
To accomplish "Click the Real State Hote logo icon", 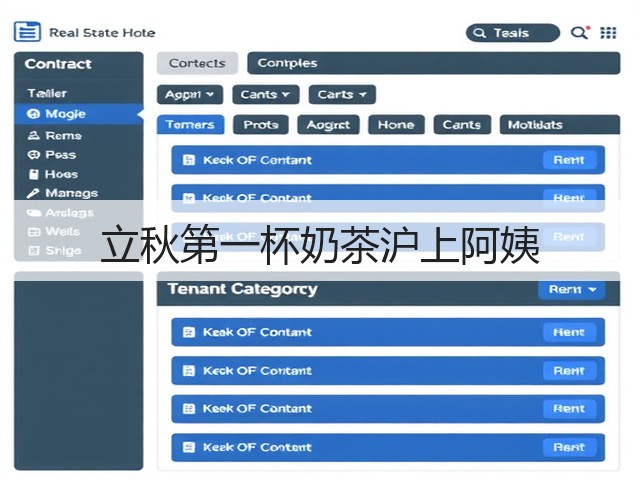I will [x=27, y=32].
